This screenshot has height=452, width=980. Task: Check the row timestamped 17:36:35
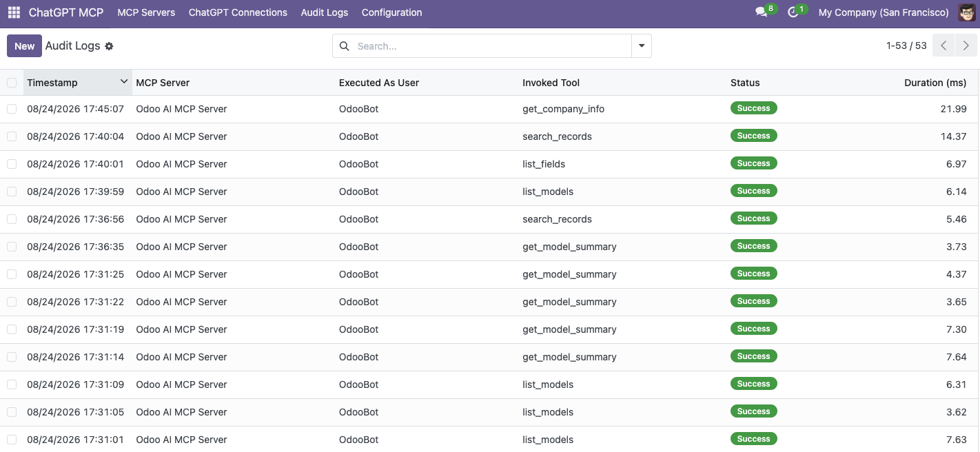(12, 247)
